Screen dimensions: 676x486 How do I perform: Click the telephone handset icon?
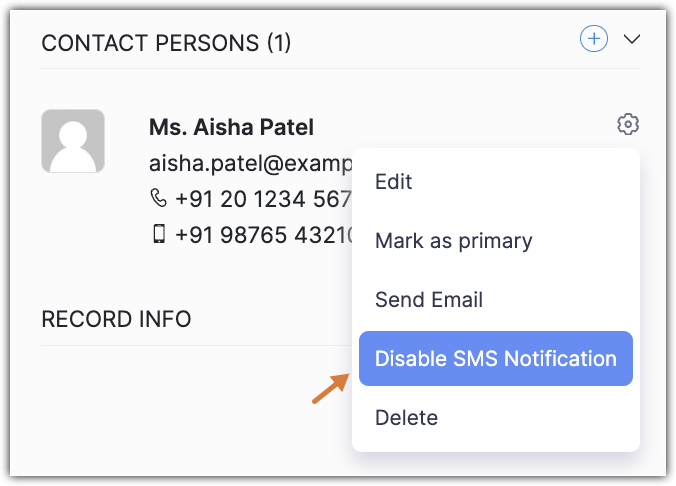point(159,199)
